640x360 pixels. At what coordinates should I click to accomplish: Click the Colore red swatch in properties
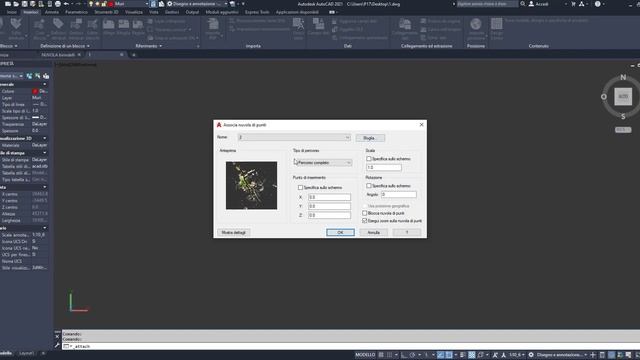pos(35,91)
